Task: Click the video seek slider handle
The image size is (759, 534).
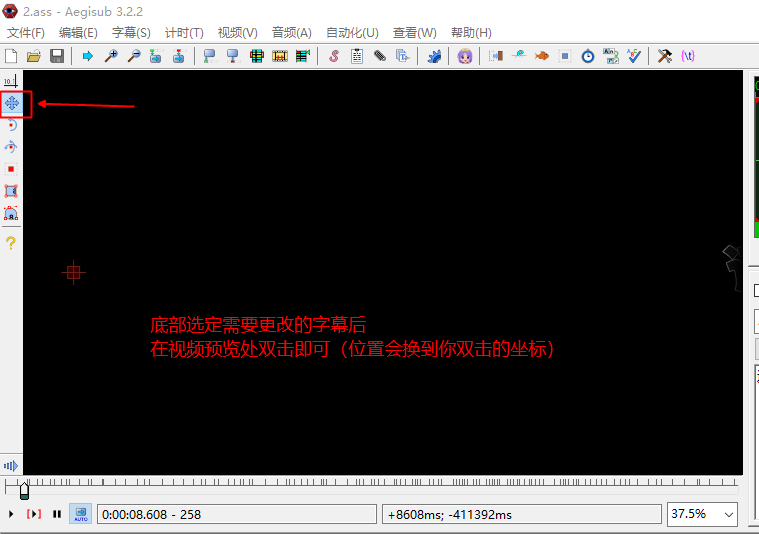Action: (24, 491)
